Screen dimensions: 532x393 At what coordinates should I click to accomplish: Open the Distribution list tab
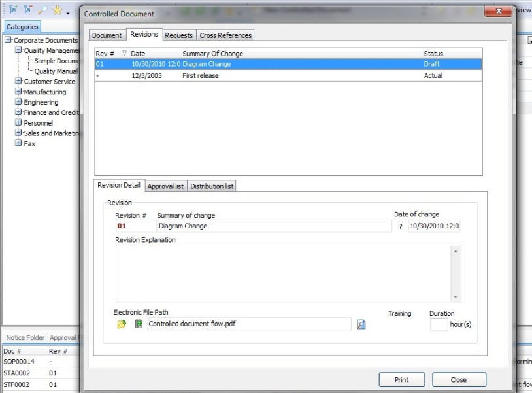[x=212, y=186]
